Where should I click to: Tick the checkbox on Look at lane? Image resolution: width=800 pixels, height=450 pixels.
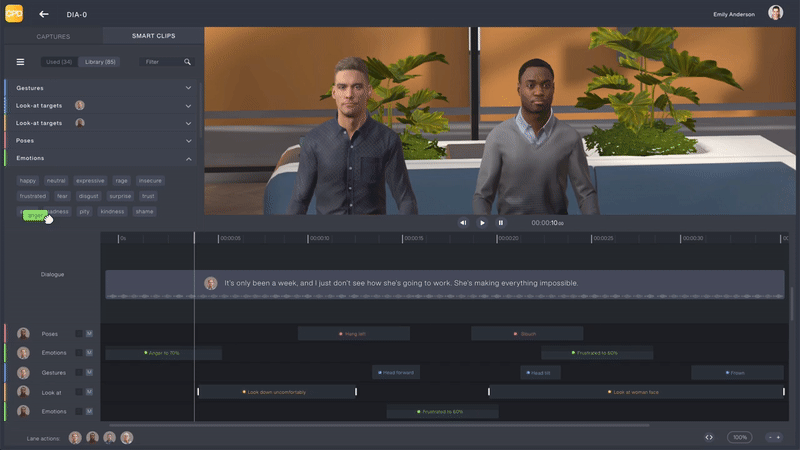pyautogui.click(x=79, y=391)
